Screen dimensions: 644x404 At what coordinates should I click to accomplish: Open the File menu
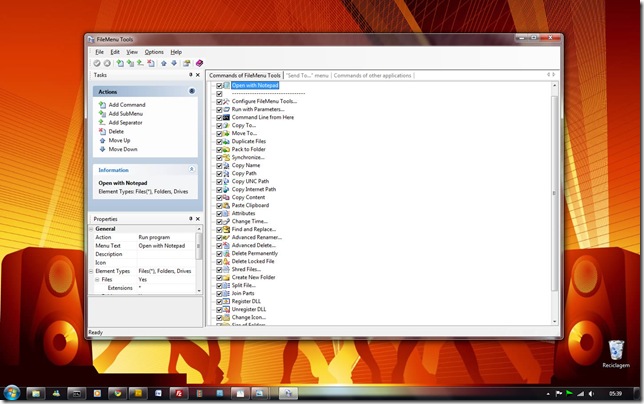point(99,52)
